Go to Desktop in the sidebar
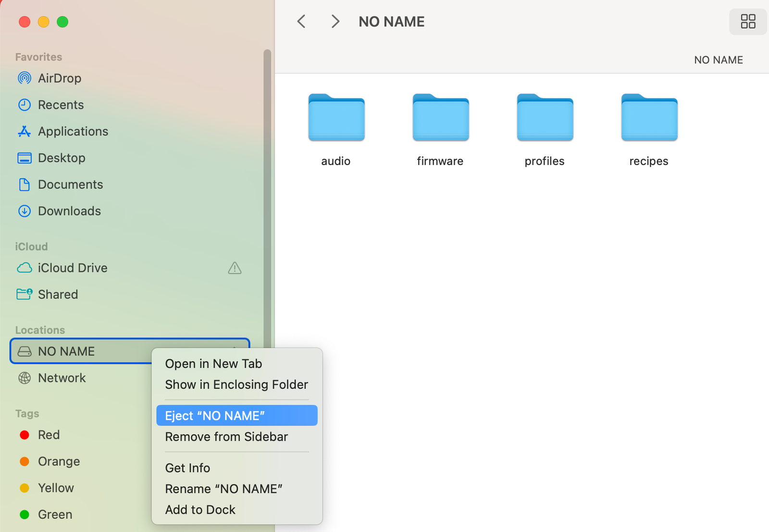Screen dimensions: 769x532 coord(130,158)
